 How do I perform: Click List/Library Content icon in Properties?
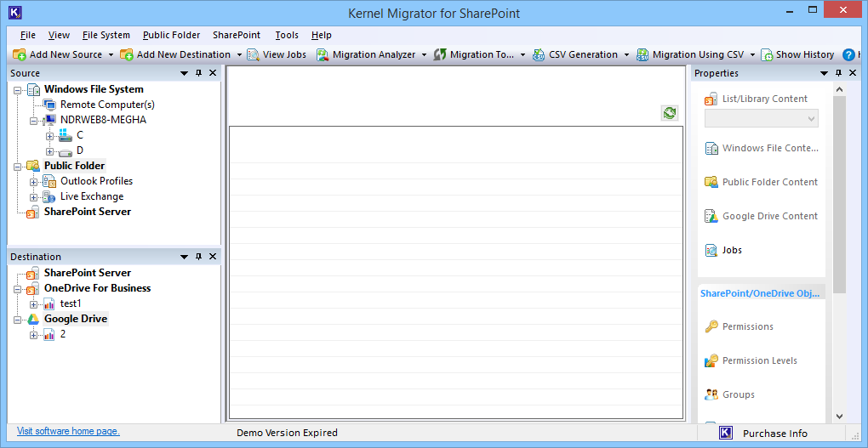711,99
